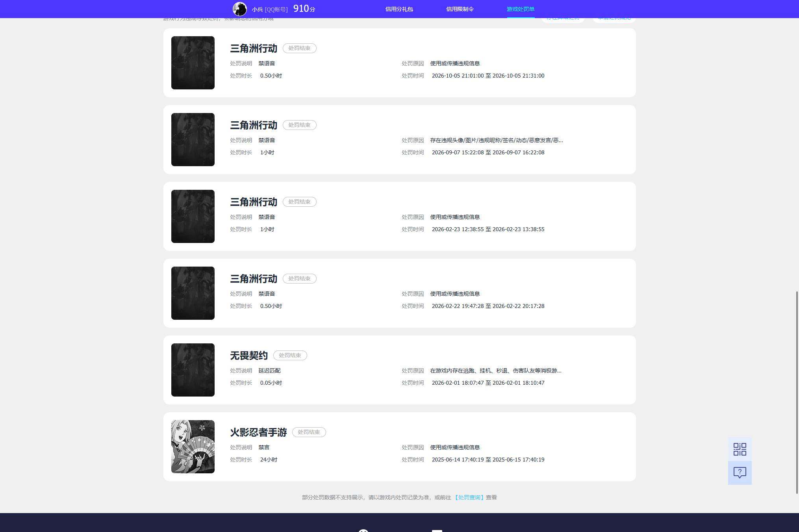The height and width of the screenshot is (532, 799).
Task: Click thumbnail of the 2026-10-05 penalty card
Action: 193,63
